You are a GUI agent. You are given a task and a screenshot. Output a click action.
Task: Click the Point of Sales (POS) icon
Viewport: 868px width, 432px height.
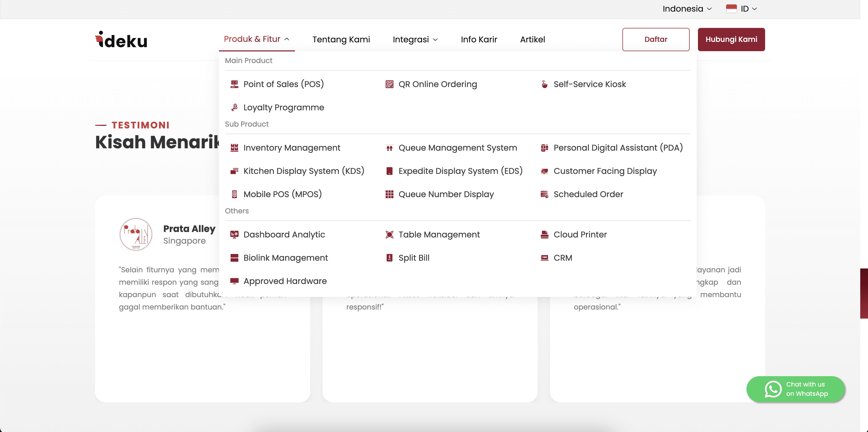coord(234,84)
